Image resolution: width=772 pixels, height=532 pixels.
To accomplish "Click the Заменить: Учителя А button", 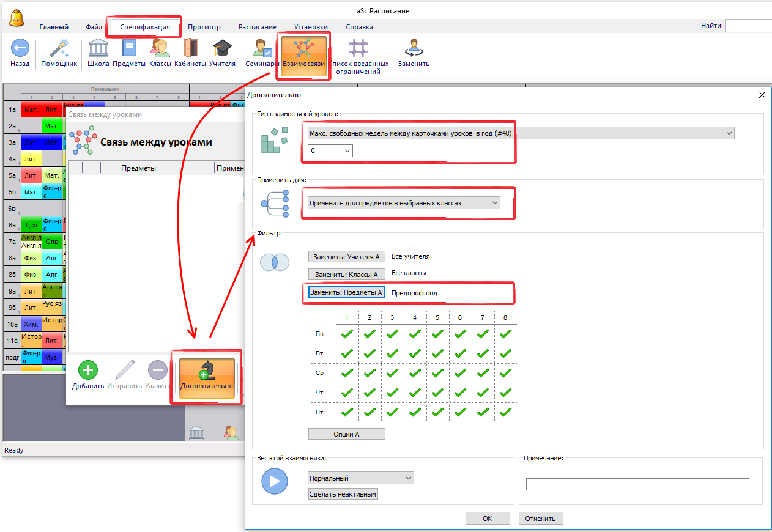I will 346,257.
